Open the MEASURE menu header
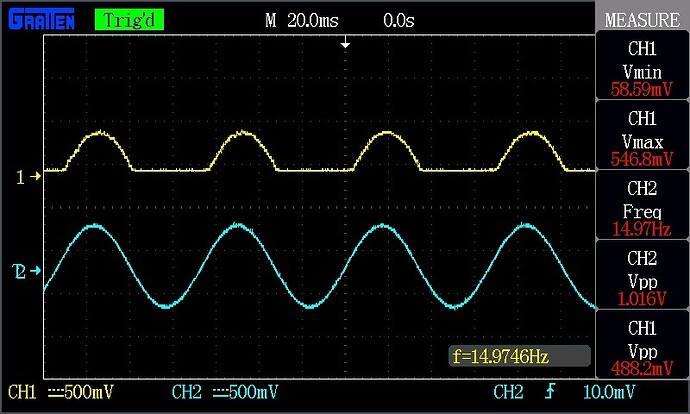This screenshot has height=414, width=690. click(x=641, y=19)
